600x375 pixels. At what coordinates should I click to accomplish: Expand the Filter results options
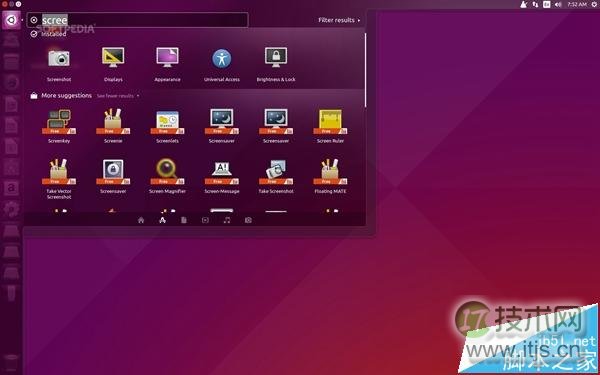[339, 20]
